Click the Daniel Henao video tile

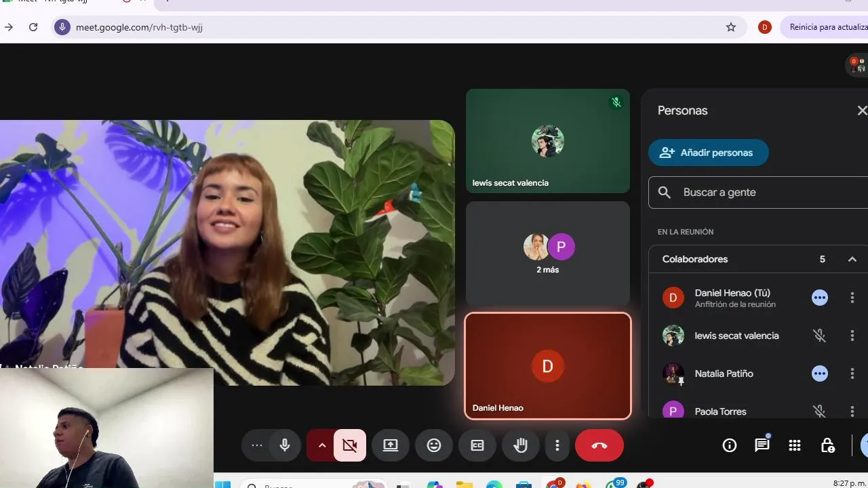[548, 366]
